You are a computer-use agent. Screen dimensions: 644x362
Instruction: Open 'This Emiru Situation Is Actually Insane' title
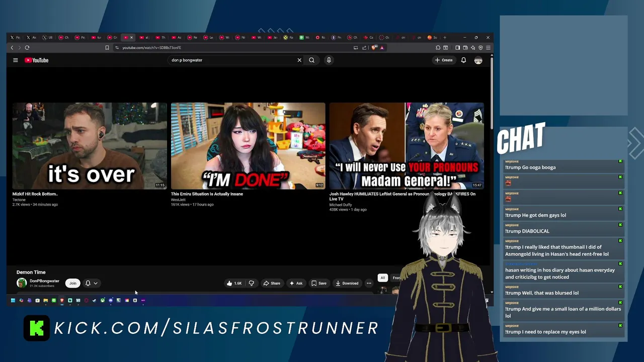207,194
